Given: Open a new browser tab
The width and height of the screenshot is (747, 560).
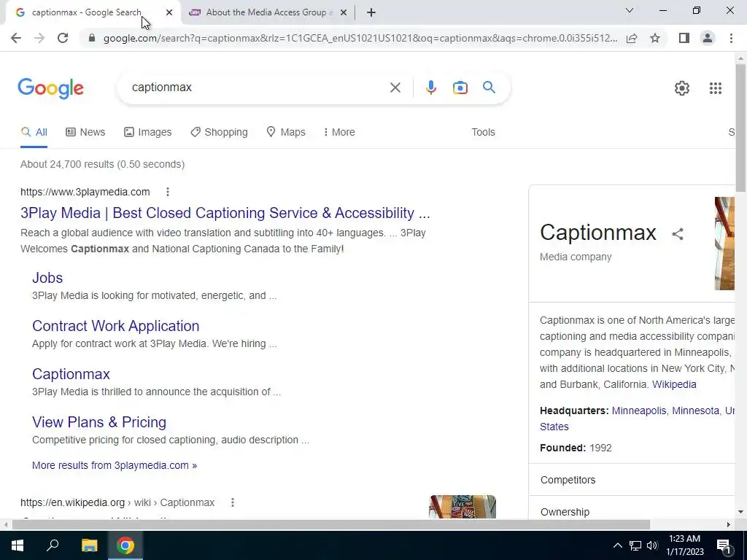Looking at the screenshot, I should coord(371,12).
